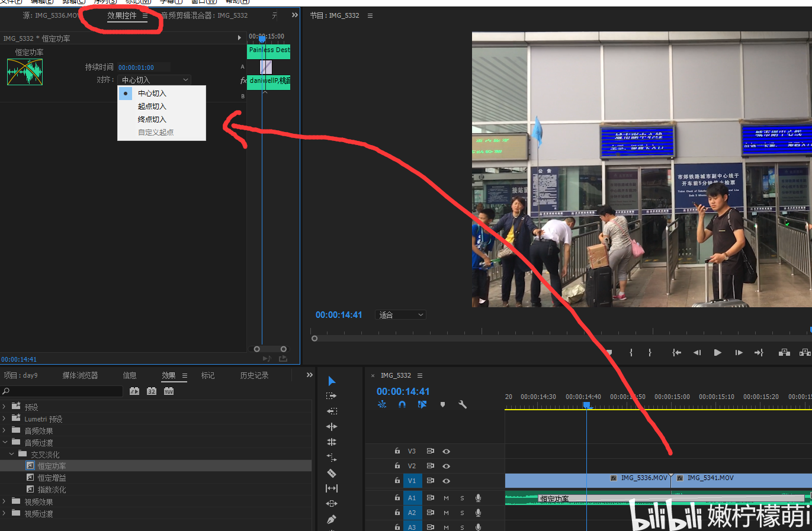Image resolution: width=812 pixels, height=531 pixels.
Task: Select the Razor tool
Action: [332, 473]
